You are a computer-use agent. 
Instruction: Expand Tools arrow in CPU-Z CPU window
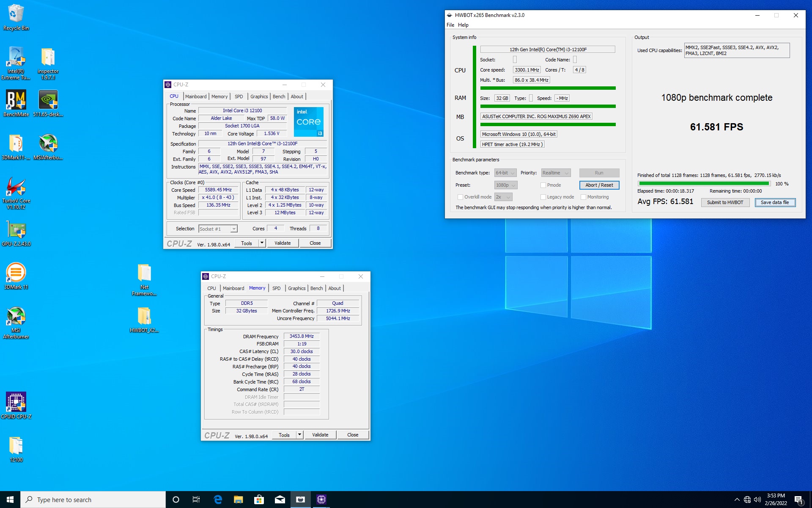[262, 243]
